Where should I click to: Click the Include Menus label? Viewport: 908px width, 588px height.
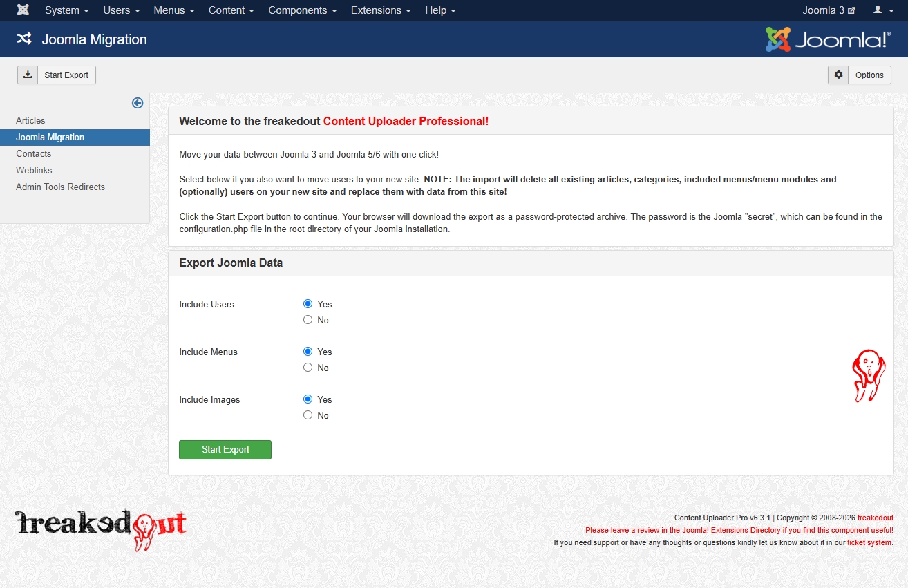[x=208, y=352]
